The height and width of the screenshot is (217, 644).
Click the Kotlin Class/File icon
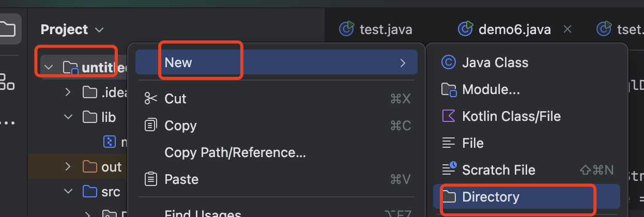tap(448, 116)
